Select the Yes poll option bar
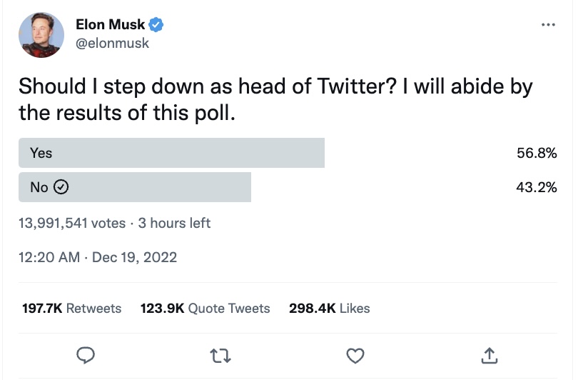This screenshot has width=588, height=380. point(171,153)
